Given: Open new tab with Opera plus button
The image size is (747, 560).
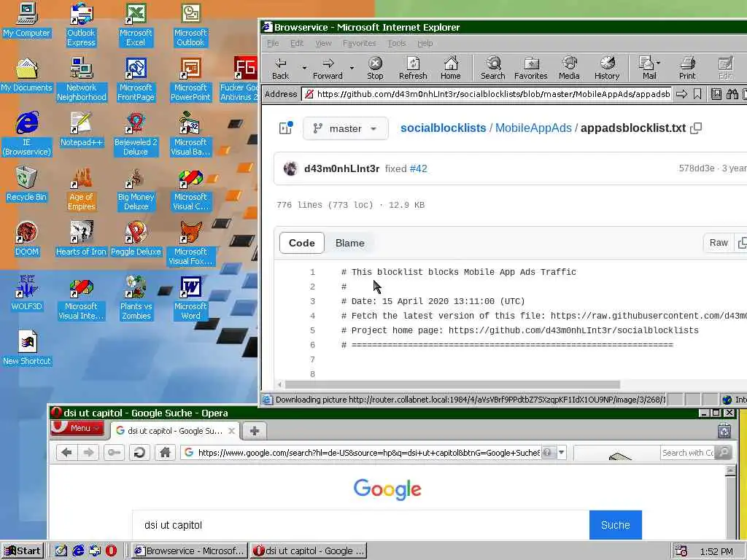Looking at the screenshot, I should 255,431.
